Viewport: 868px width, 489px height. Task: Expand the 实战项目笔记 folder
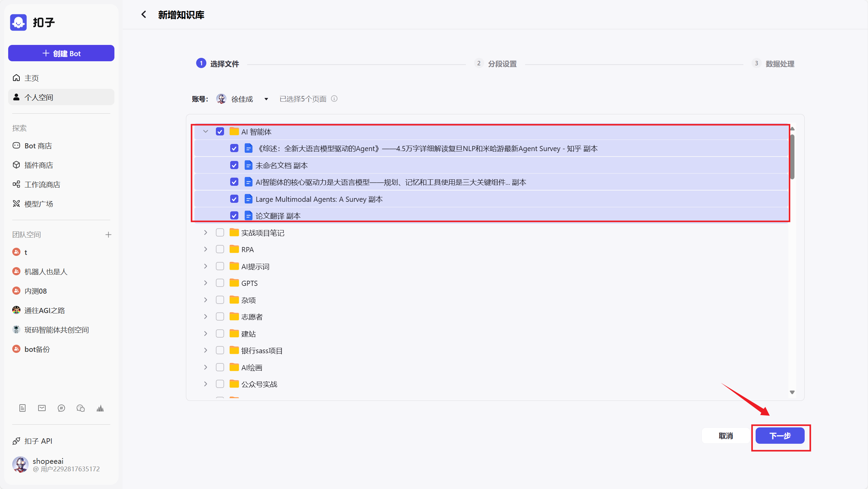[x=206, y=232]
